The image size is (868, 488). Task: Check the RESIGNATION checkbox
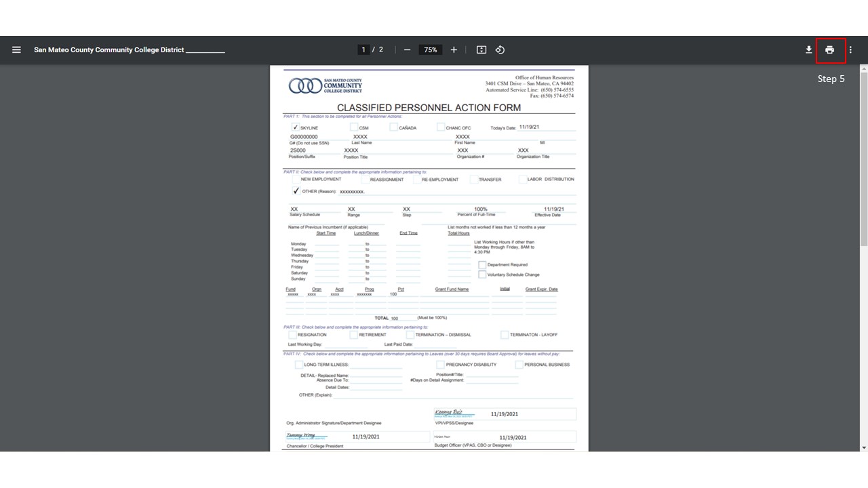click(292, 335)
